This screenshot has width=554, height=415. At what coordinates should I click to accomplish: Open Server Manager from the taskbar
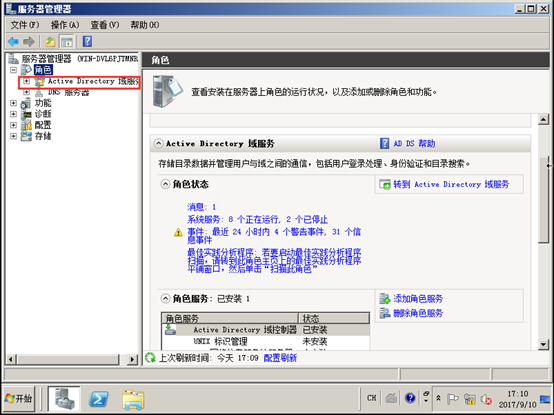(x=64, y=399)
